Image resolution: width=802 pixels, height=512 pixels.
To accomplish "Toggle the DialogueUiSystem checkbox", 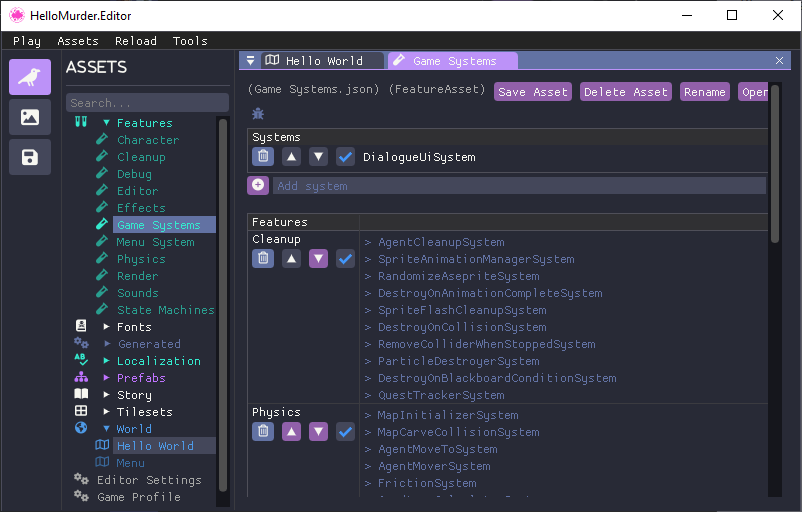I will click(x=346, y=156).
